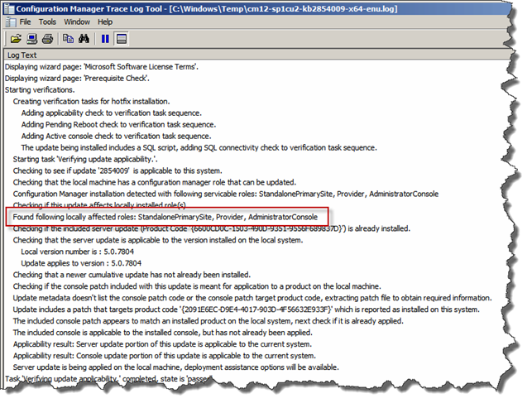Open the Tools menu
The height and width of the screenshot is (408, 532).
(x=47, y=22)
